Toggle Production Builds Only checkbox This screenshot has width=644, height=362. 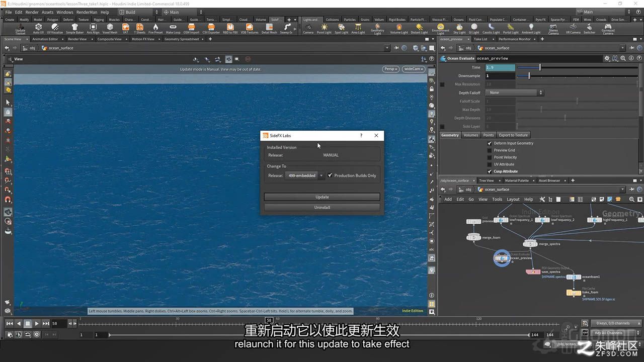point(330,175)
